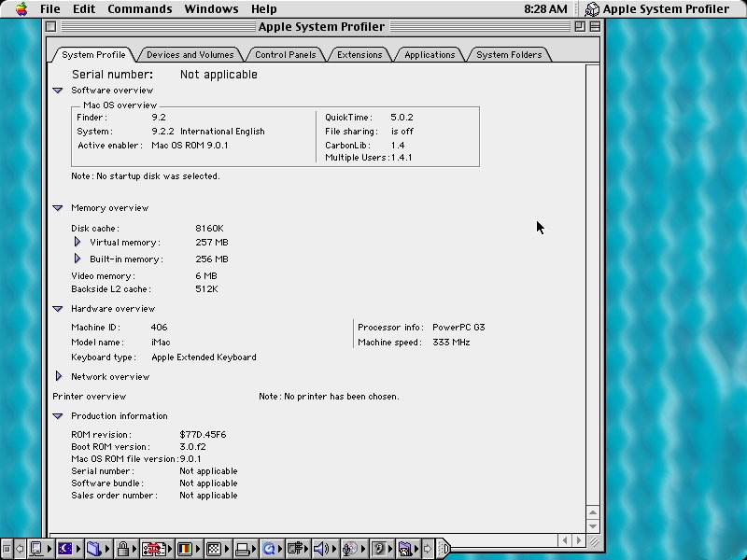
Task: Click ROM revision '$77D.45F6'
Action: (203, 434)
